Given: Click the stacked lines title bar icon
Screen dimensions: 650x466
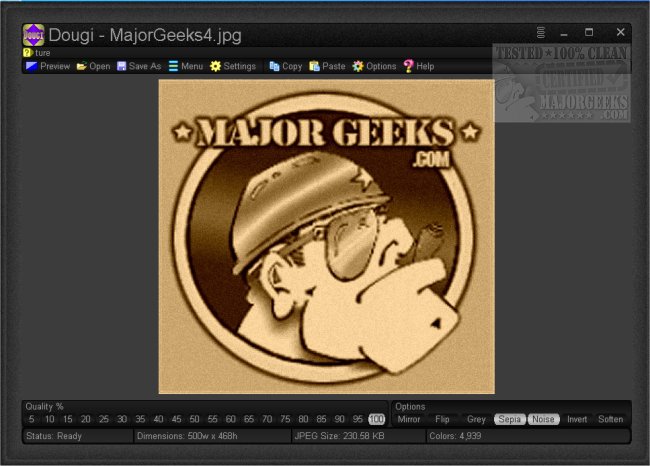Looking at the screenshot, I should point(541,32).
